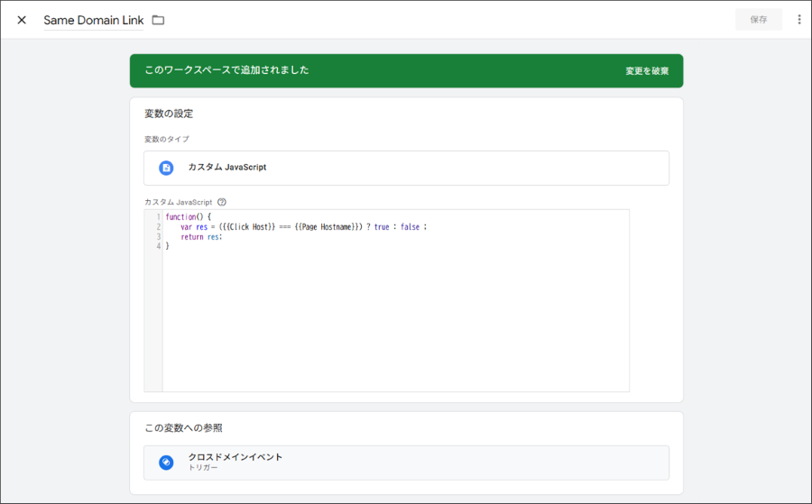The image size is (812, 504).
Task: Click 変更を破棄 to discard changes
Action: click(647, 71)
